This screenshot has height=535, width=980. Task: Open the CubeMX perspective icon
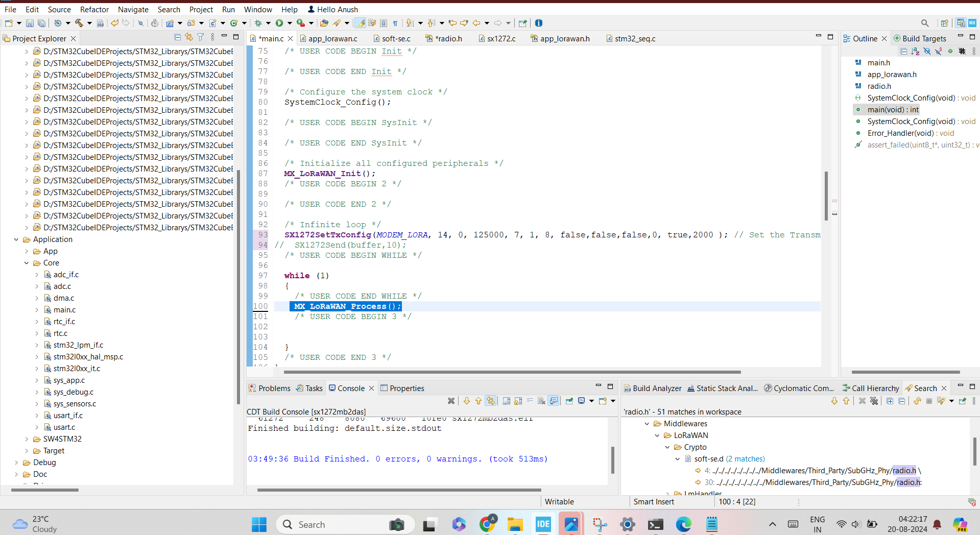(972, 23)
